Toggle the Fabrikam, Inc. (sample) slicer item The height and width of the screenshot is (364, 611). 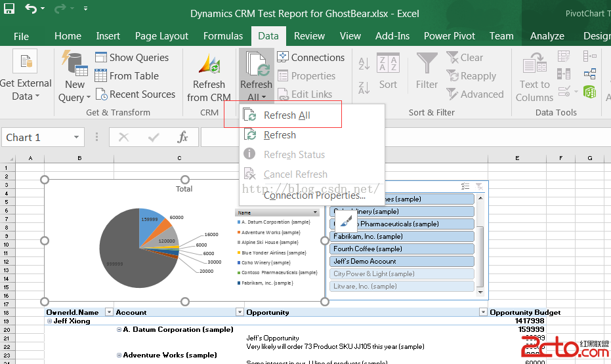pos(402,236)
